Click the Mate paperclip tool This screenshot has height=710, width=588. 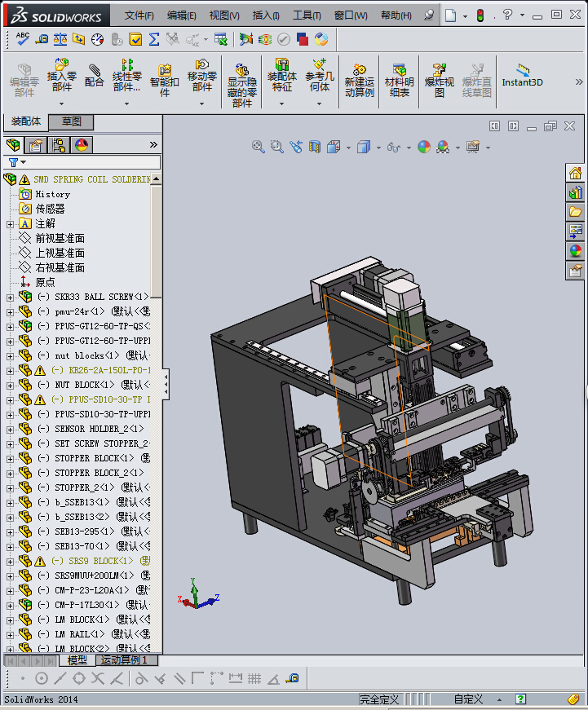[95, 75]
